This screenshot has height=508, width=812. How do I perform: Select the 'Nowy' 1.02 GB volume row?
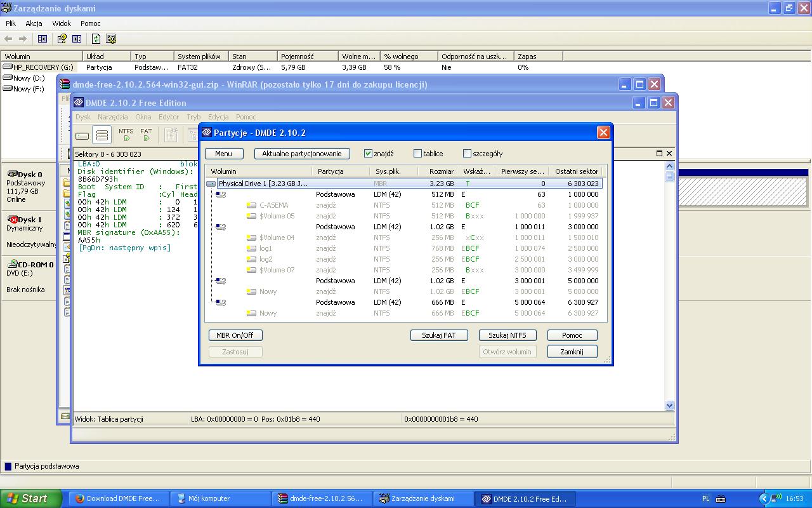coord(403,291)
